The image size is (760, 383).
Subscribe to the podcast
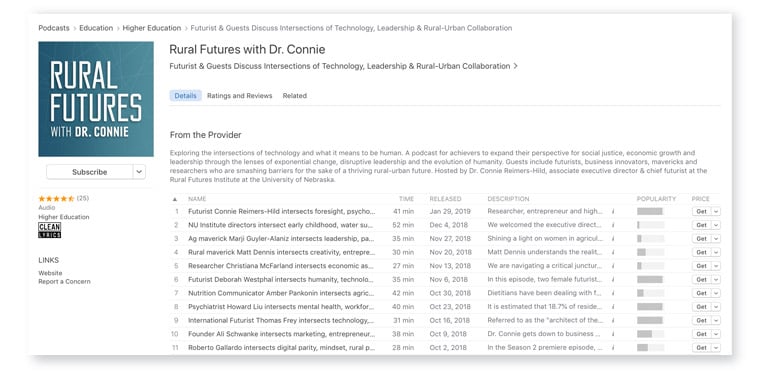(x=90, y=172)
